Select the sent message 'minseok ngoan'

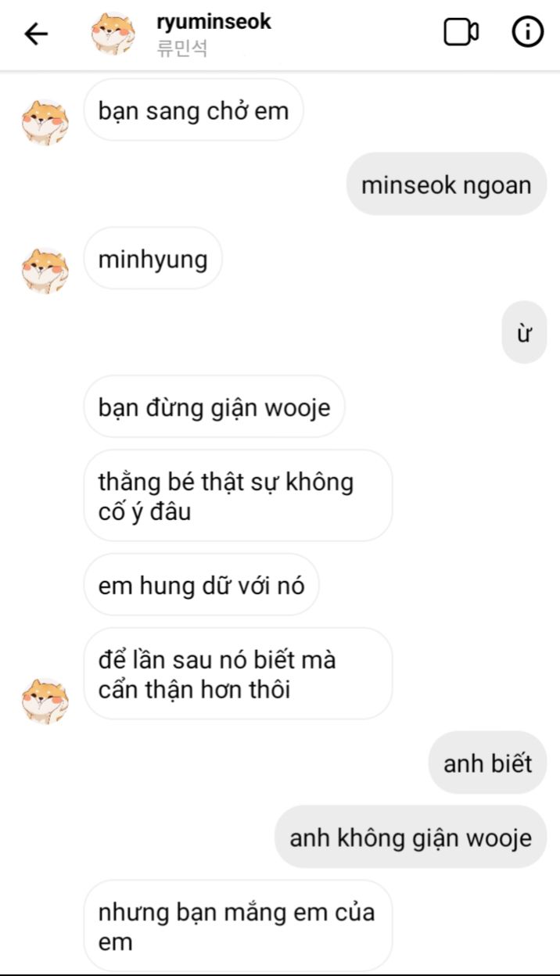coord(447,185)
